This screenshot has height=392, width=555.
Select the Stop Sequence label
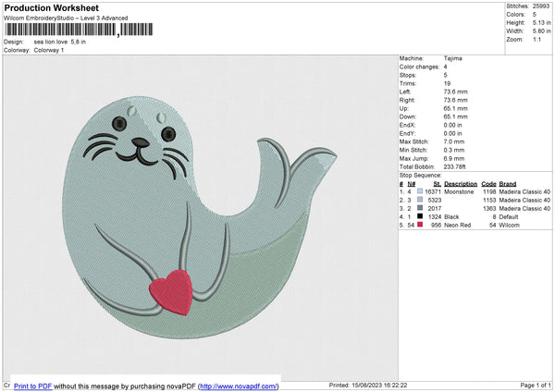(420, 174)
